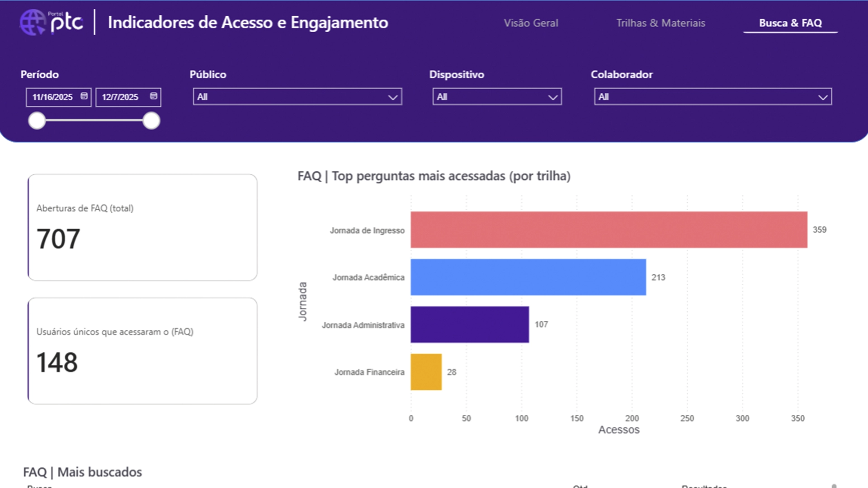Viewport: 868px width, 488px height.
Task: Select the yellow Jornada Financeira bar
Action: point(426,372)
